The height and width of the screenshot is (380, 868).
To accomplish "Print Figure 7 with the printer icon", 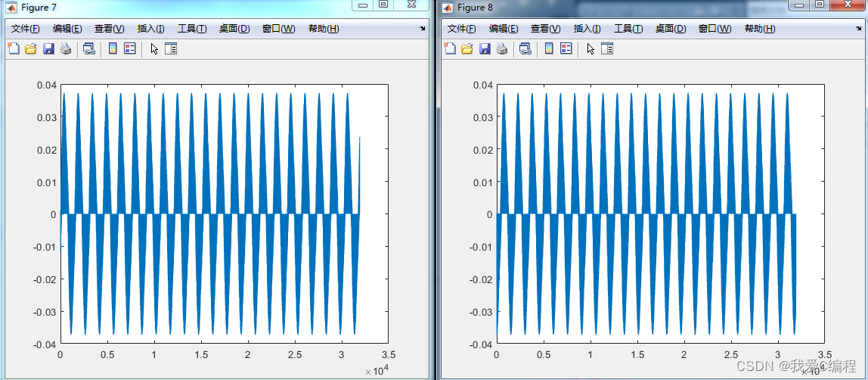I will (x=66, y=49).
